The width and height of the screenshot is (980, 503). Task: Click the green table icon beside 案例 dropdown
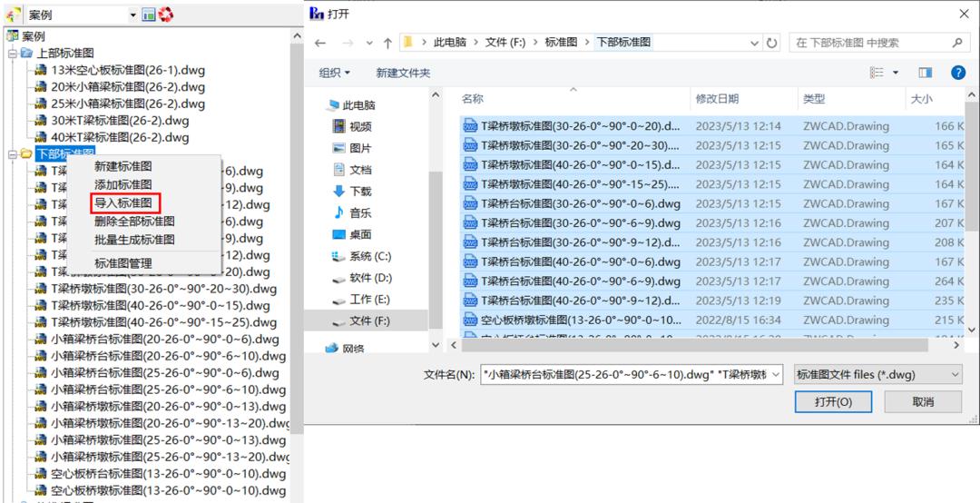(x=149, y=15)
